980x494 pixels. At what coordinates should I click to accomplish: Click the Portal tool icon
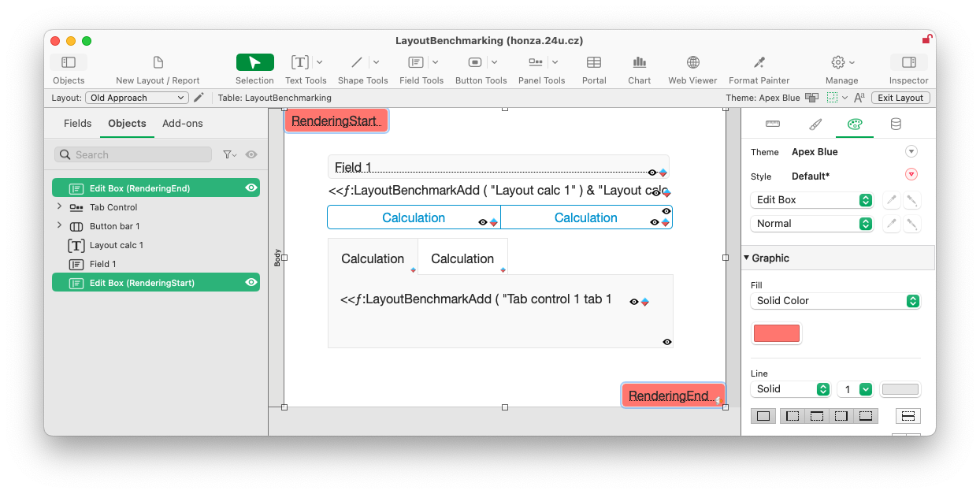click(x=594, y=62)
